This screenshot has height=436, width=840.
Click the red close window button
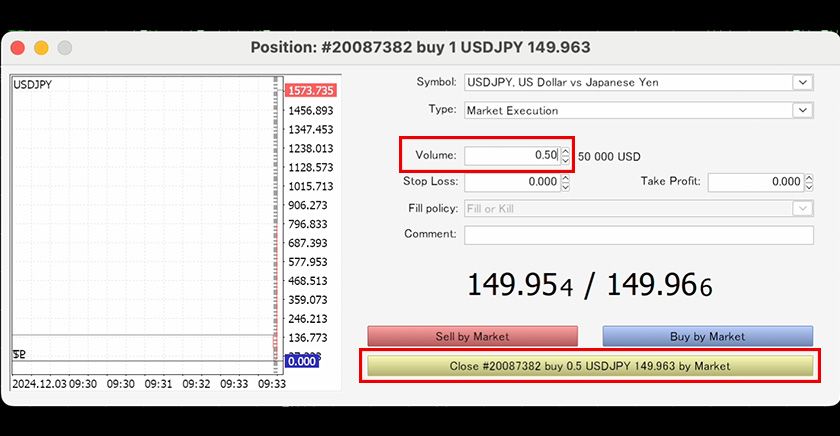click(x=18, y=48)
